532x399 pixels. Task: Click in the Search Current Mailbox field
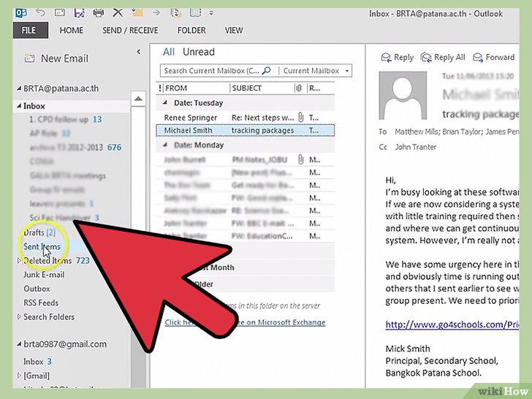(x=211, y=71)
